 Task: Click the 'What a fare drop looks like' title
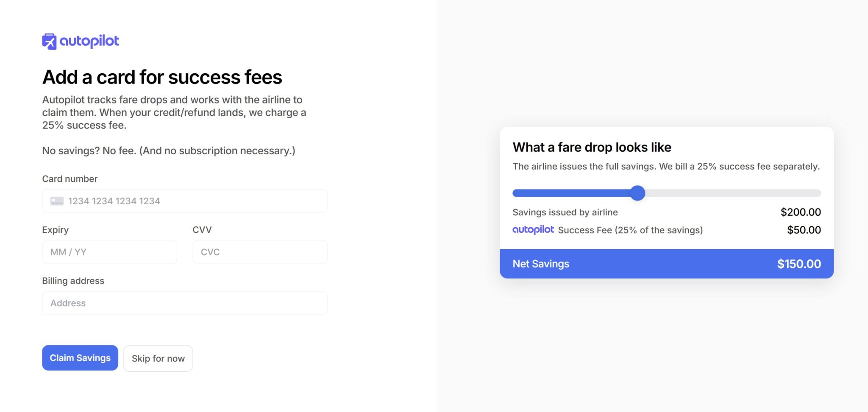(x=592, y=148)
